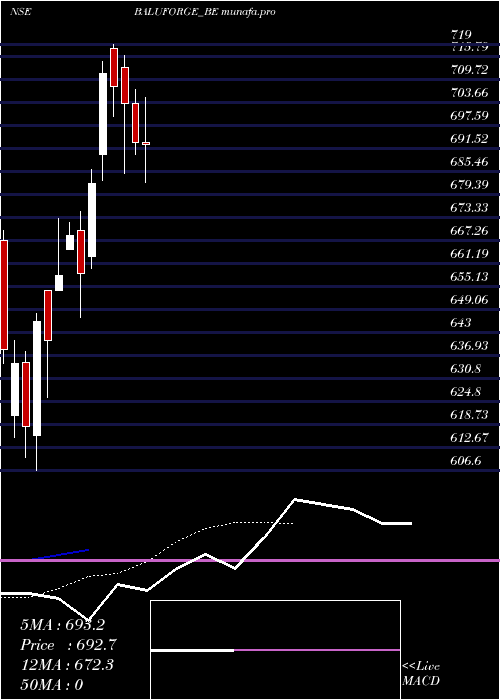Click the 691.52 price axis label

click(469, 139)
